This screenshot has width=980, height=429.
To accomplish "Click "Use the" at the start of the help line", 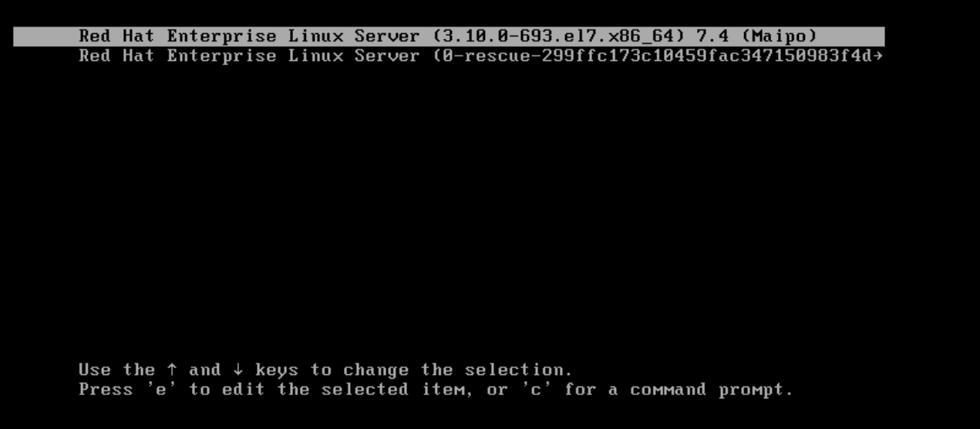I will [116, 370].
